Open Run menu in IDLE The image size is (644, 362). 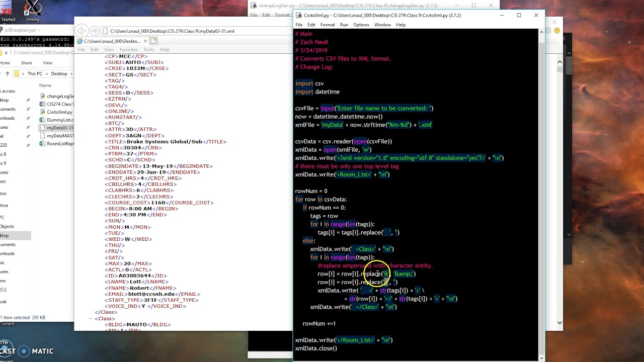pos(344,25)
